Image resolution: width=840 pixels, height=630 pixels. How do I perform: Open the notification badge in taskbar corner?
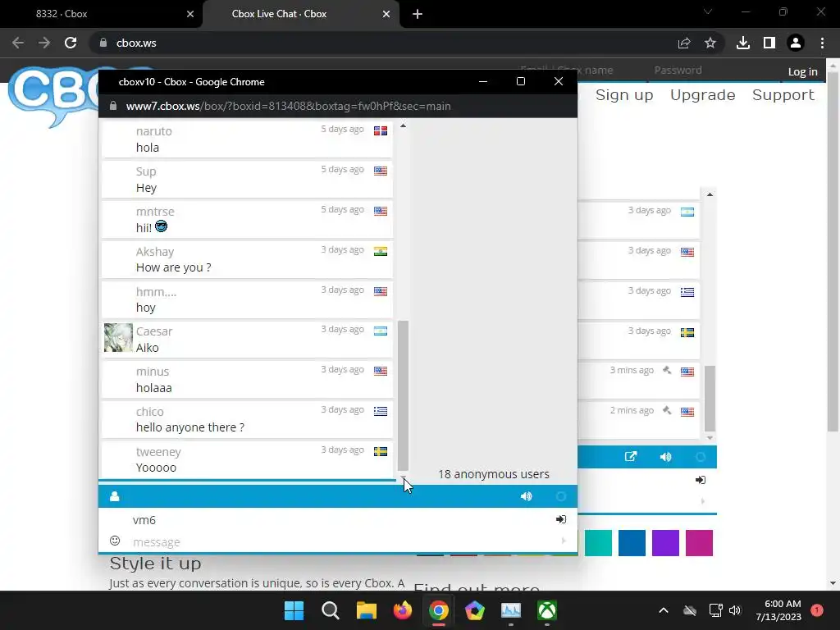click(x=817, y=609)
